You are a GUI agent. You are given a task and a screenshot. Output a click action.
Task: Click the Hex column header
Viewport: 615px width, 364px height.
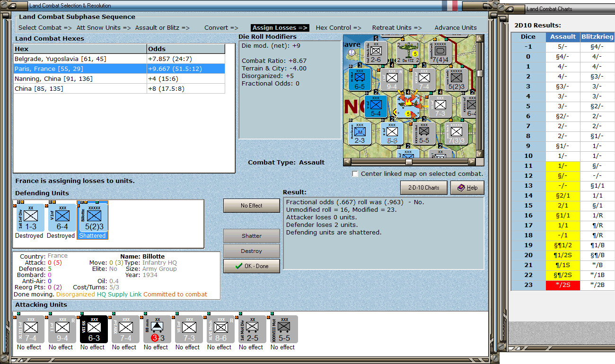80,49
